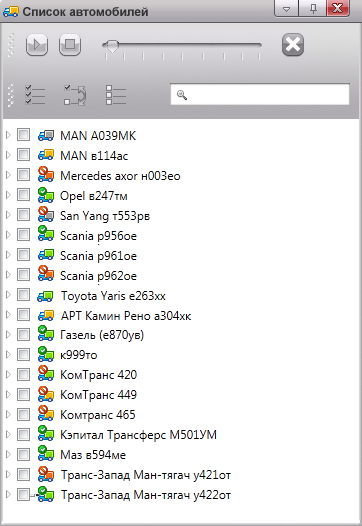Viewport: 362px width, 526px height.
Task: Select the MAN A039MK row text
Action: point(98,136)
